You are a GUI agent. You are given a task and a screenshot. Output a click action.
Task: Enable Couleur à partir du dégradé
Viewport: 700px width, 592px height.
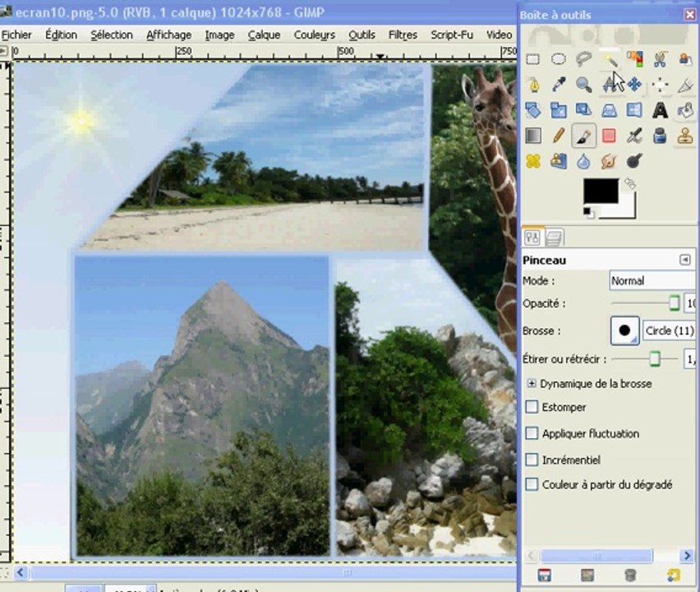532,485
